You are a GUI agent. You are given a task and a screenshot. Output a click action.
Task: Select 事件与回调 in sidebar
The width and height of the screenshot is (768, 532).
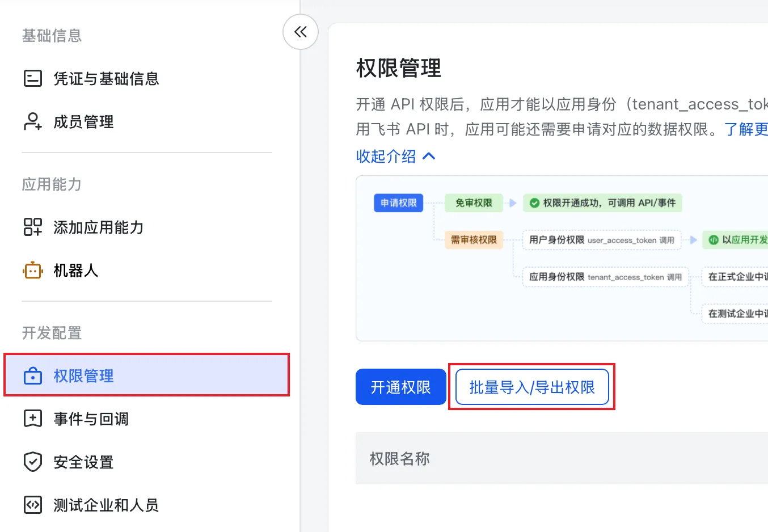point(91,419)
